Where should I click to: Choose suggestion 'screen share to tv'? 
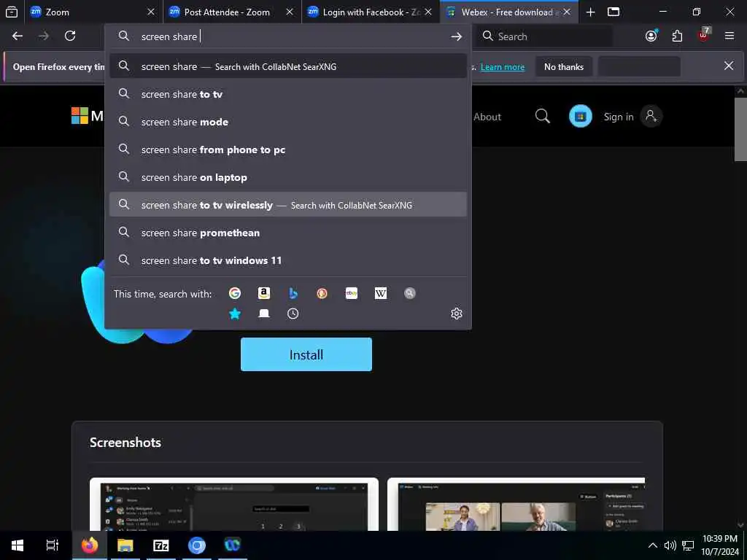click(x=287, y=94)
